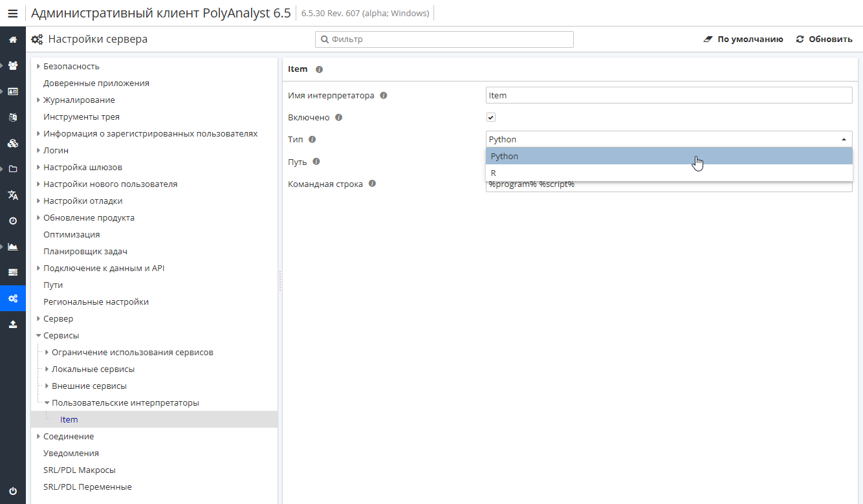Open the users group sidebar icon
The image size is (863, 504).
click(x=13, y=65)
